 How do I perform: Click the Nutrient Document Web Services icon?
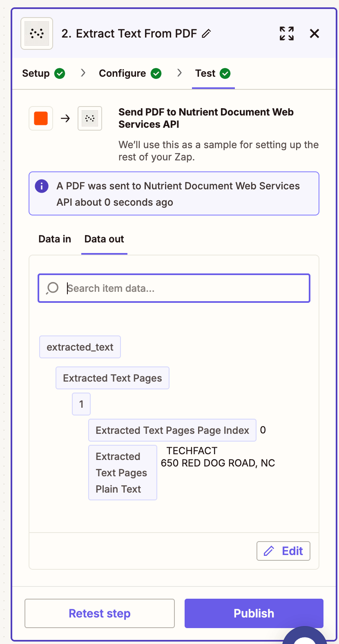click(x=89, y=118)
